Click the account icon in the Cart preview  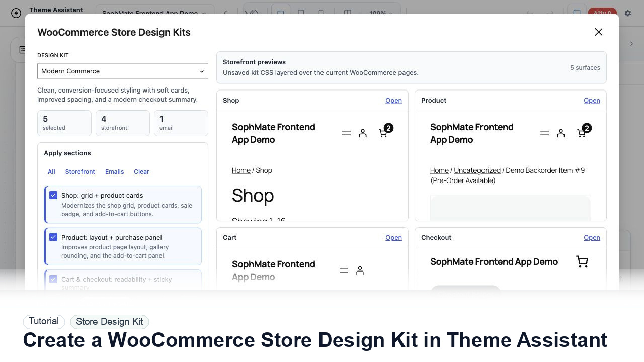click(360, 270)
